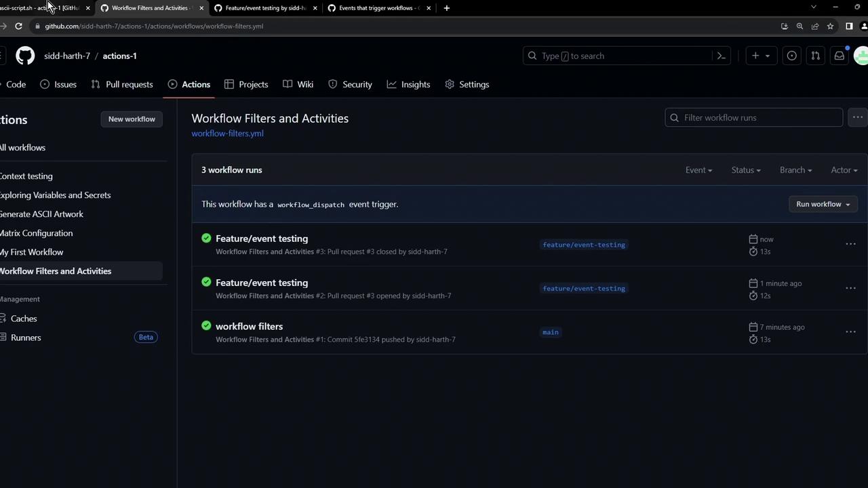
Task: Focus the Filter workflow runs field
Action: pyautogui.click(x=753, y=117)
